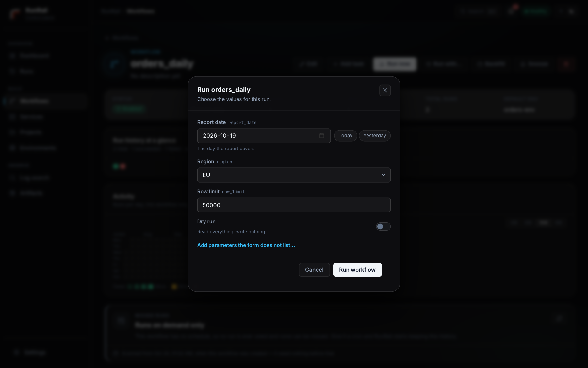Set report date to Today
This screenshot has height=368, width=588.
(x=345, y=136)
